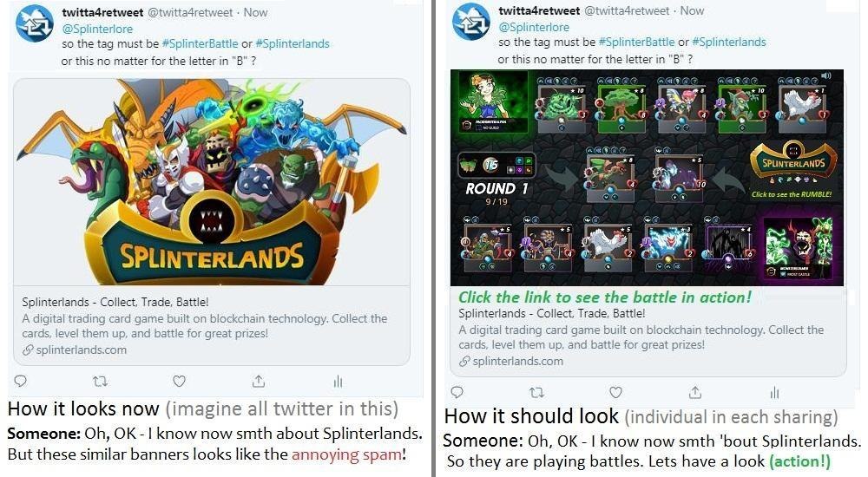Click twitta4retweet avatar in the left tweet
The width and height of the screenshot is (868, 477).
(x=35, y=23)
